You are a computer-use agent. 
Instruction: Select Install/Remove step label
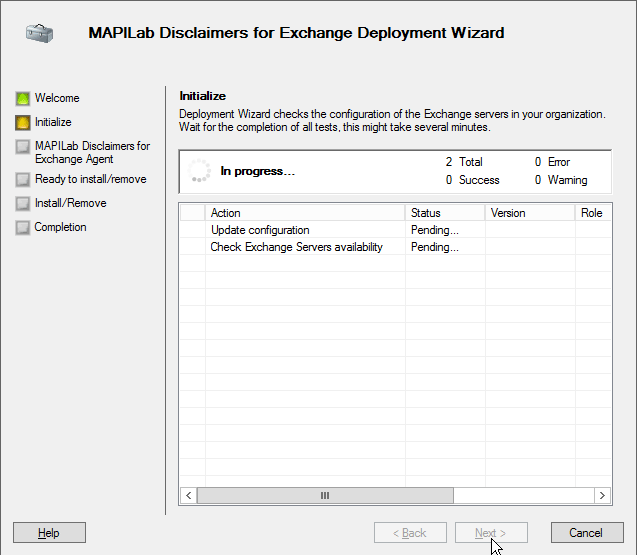tap(71, 203)
